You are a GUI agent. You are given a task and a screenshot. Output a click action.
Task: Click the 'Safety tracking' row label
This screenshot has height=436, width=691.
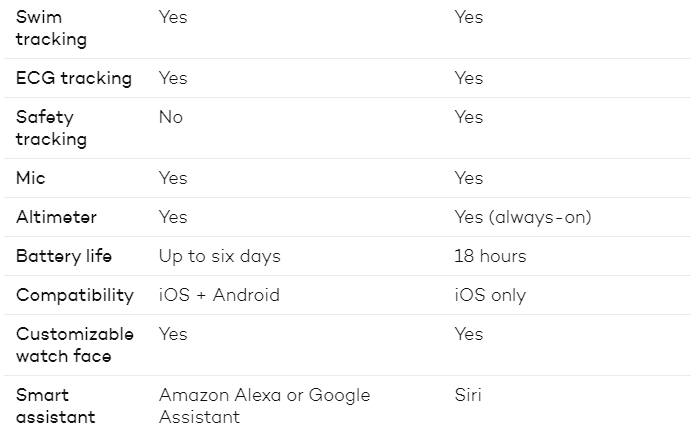[x=51, y=128]
